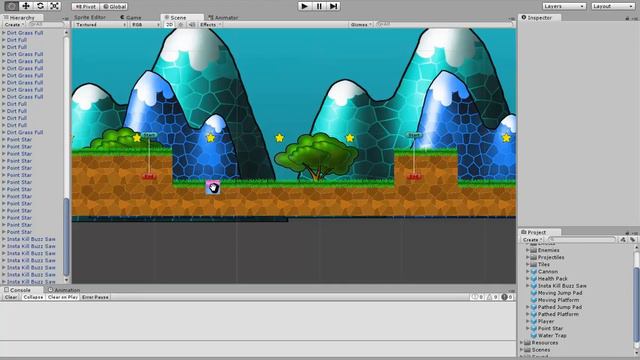Switch to the Animator tab

[224, 18]
